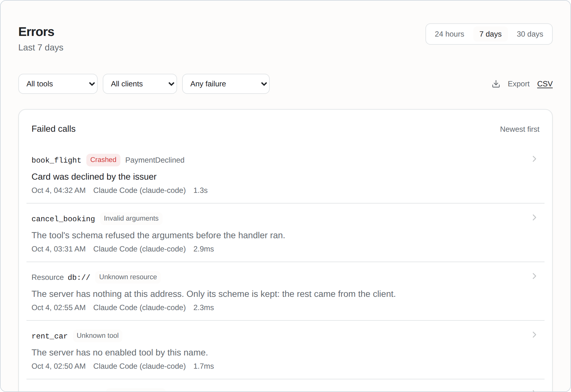Click the Newest first sort label
The image size is (571, 392).
(520, 129)
